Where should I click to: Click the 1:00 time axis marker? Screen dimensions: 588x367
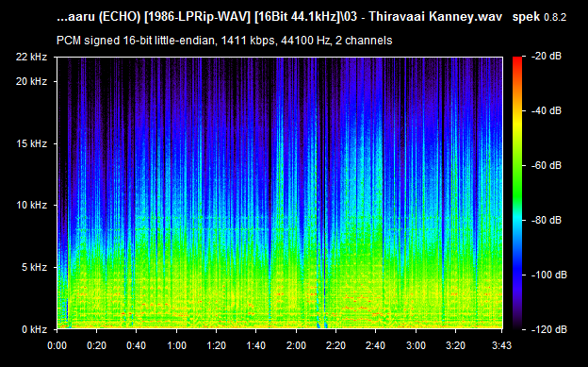tap(176, 345)
